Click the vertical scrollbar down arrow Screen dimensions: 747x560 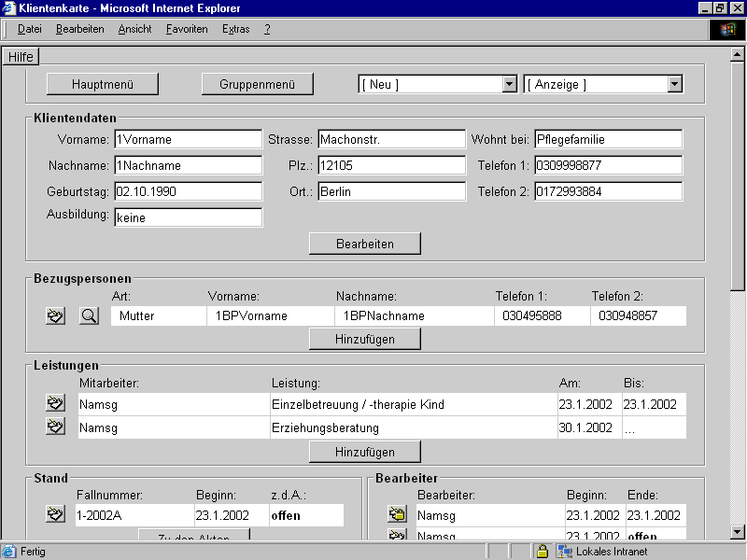[737, 533]
